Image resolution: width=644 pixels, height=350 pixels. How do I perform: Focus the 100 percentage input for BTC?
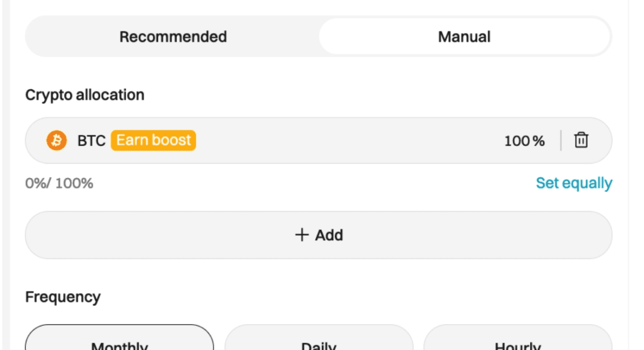pyautogui.click(x=517, y=141)
